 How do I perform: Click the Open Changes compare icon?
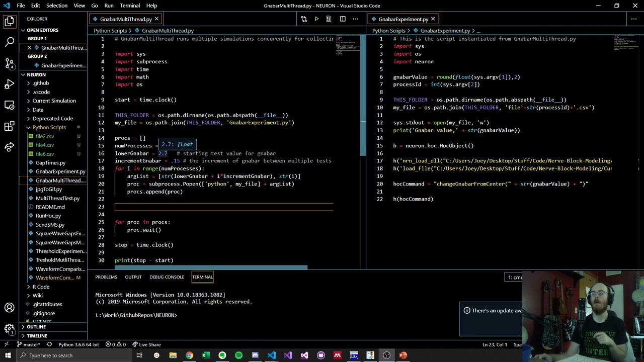point(304,19)
